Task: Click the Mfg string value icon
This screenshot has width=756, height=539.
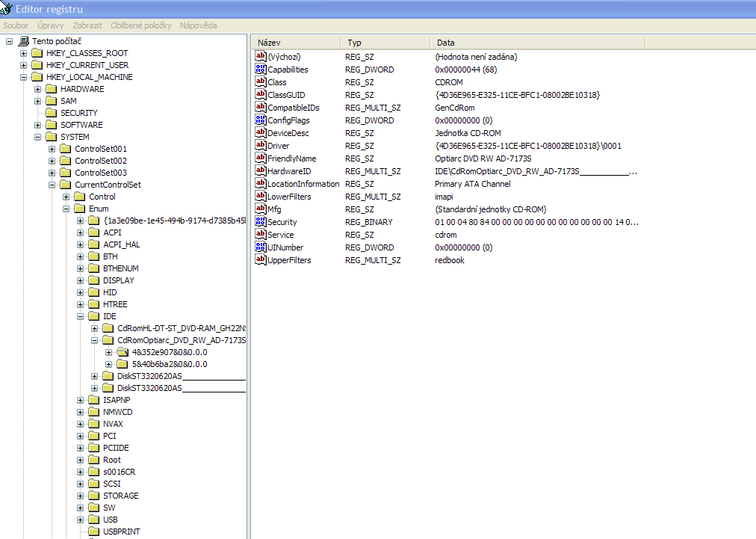Action: click(x=261, y=209)
